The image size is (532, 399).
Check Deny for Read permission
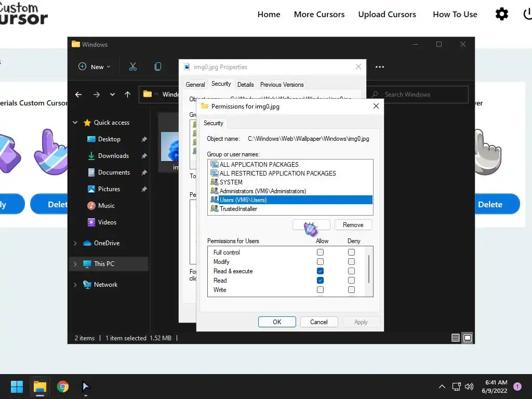pos(351,280)
